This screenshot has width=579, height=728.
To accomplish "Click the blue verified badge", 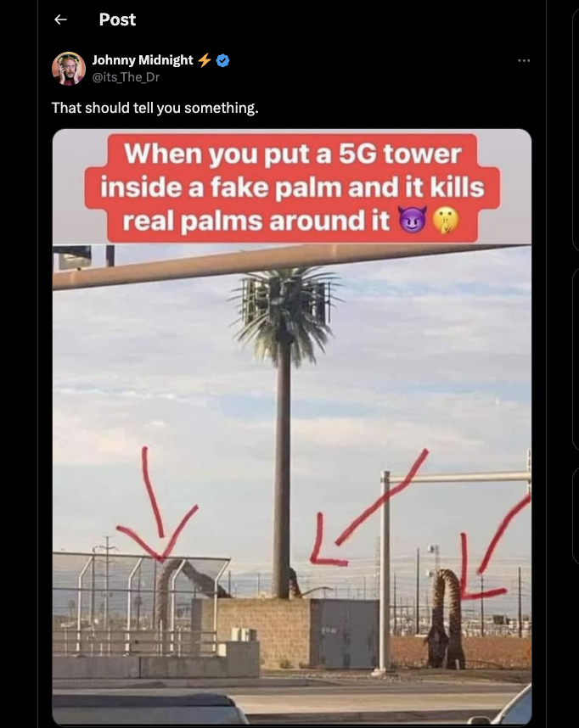I will point(223,60).
